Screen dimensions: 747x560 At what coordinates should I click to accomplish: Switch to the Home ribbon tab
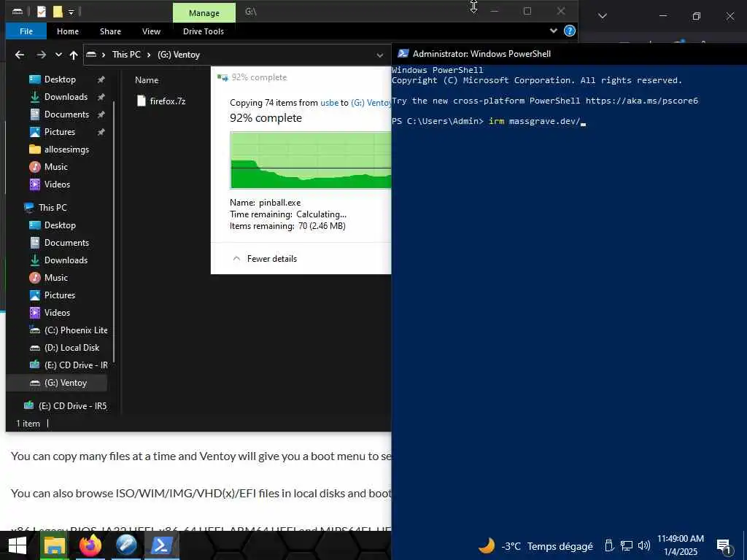(68, 31)
